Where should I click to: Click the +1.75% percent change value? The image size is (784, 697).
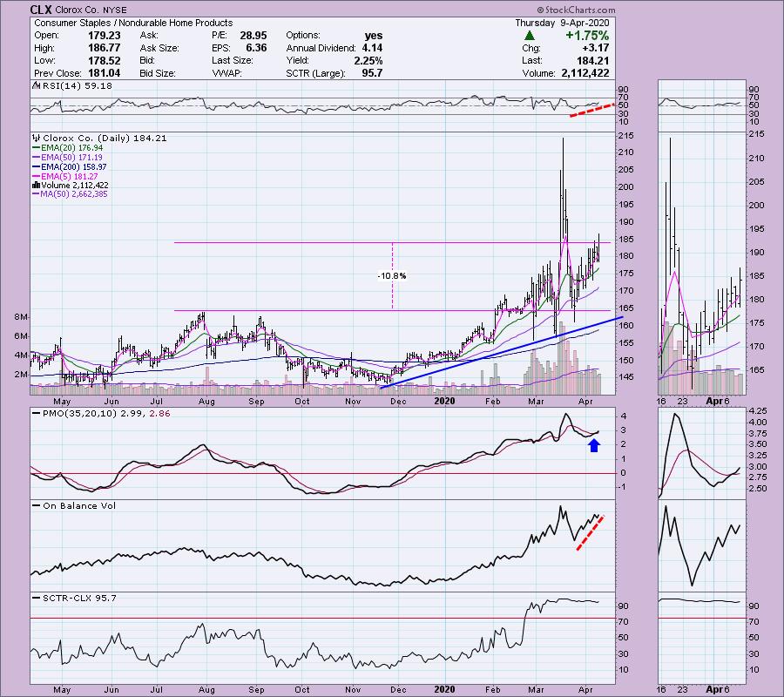coord(587,36)
